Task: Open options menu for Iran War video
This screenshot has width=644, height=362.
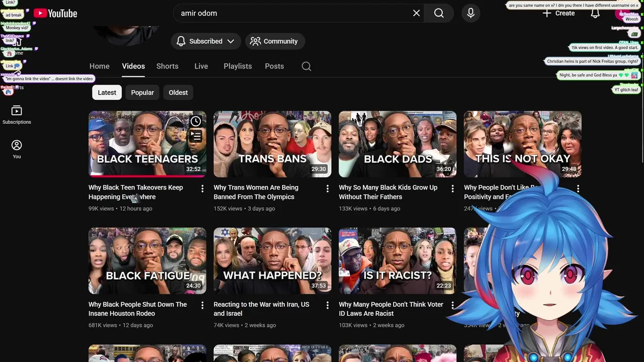Action: coord(328,305)
